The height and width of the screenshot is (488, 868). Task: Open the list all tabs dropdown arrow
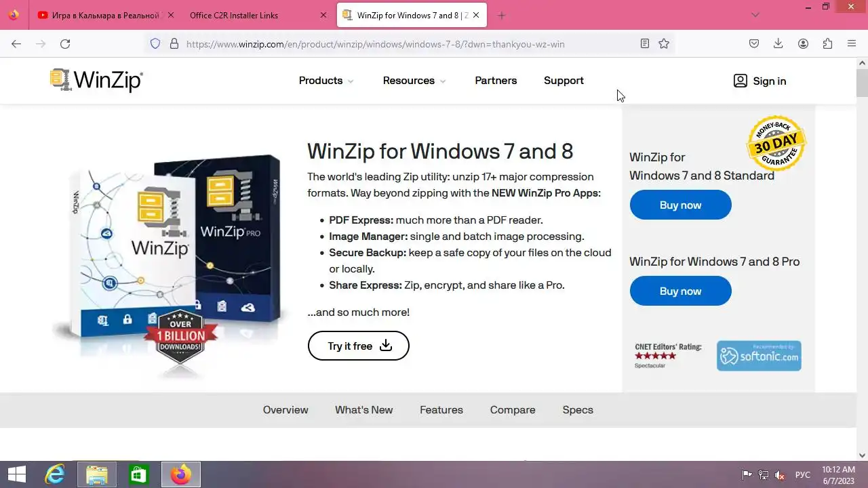tap(755, 15)
